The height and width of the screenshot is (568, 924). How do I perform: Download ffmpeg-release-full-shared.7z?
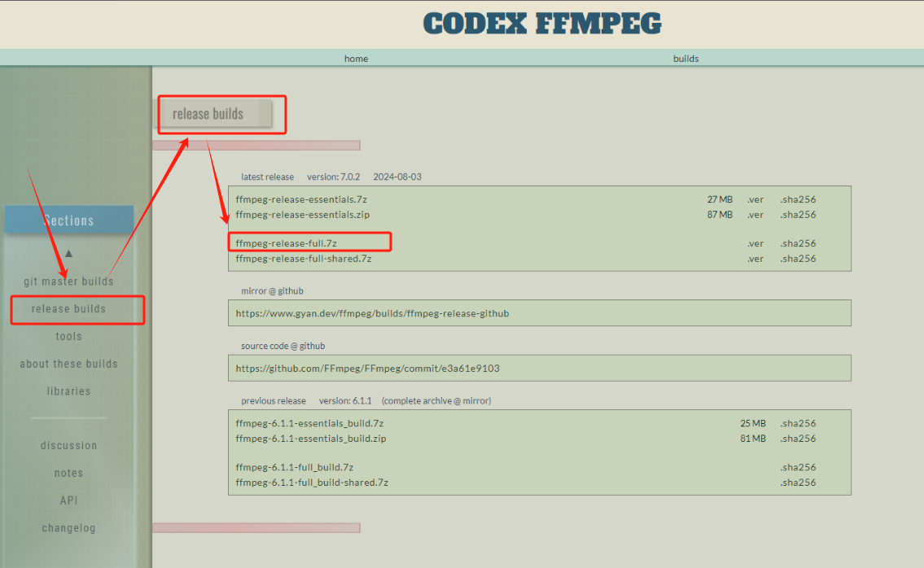(x=301, y=258)
